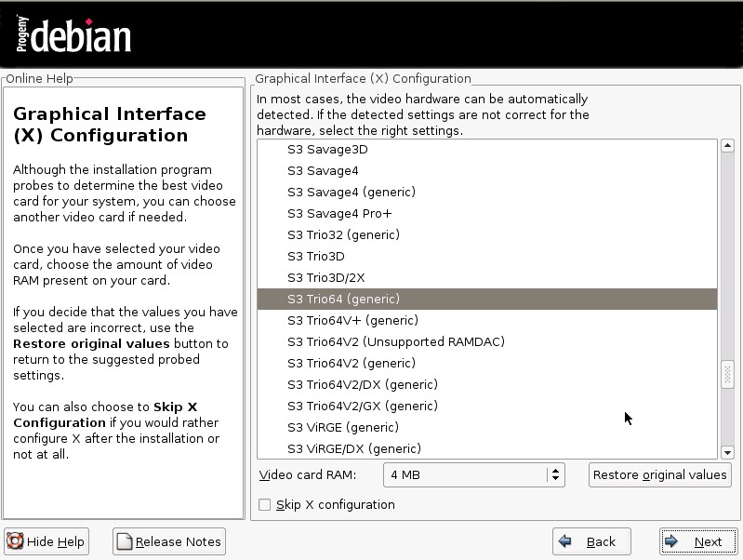Enable the Skip X configuration checkbox
The width and height of the screenshot is (743, 560).
point(265,505)
